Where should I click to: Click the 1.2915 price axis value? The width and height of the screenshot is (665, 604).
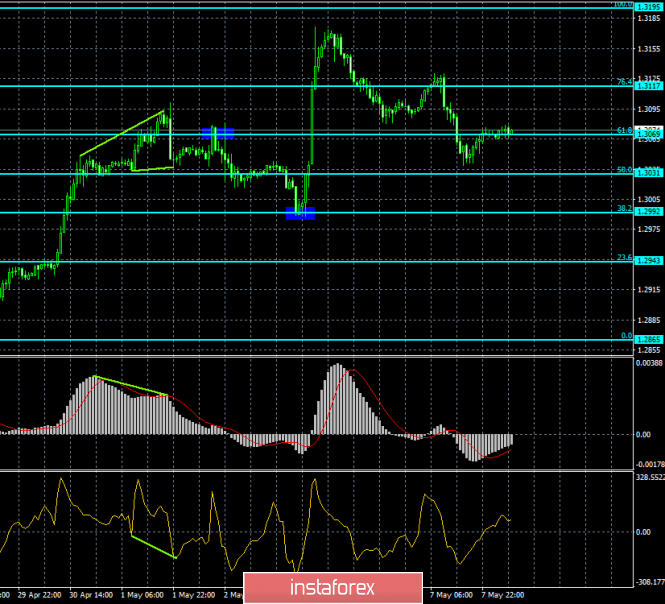(649, 290)
